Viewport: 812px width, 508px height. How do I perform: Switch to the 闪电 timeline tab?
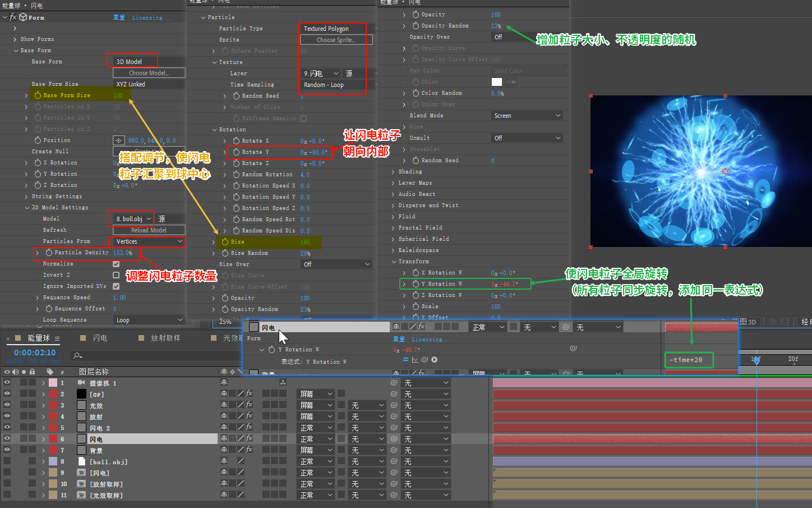coord(100,338)
